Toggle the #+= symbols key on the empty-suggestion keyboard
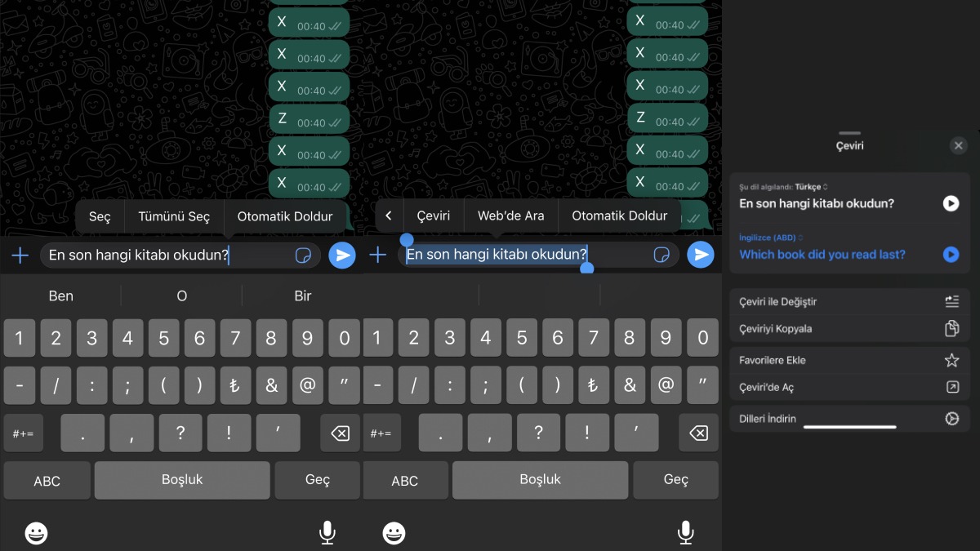 (x=381, y=433)
